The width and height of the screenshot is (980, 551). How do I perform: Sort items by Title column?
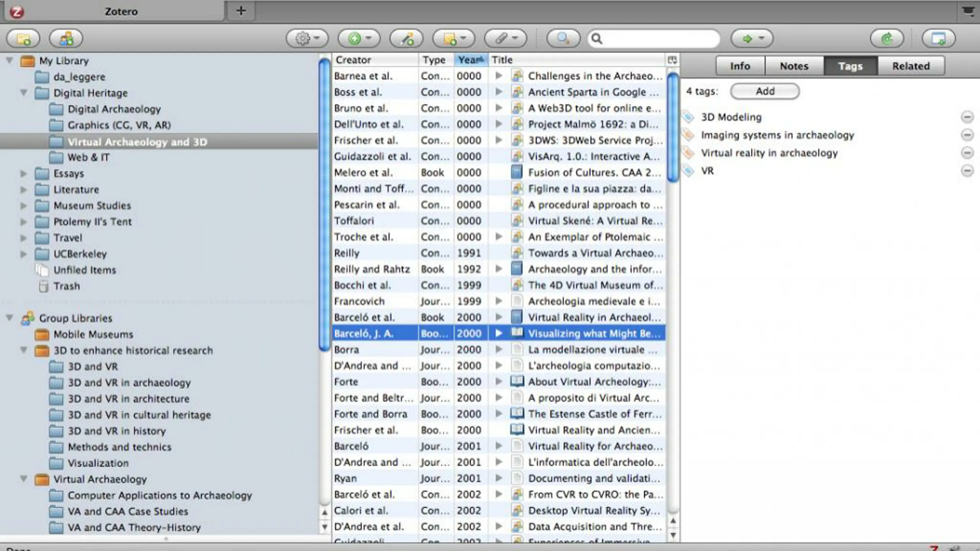click(x=577, y=60)
